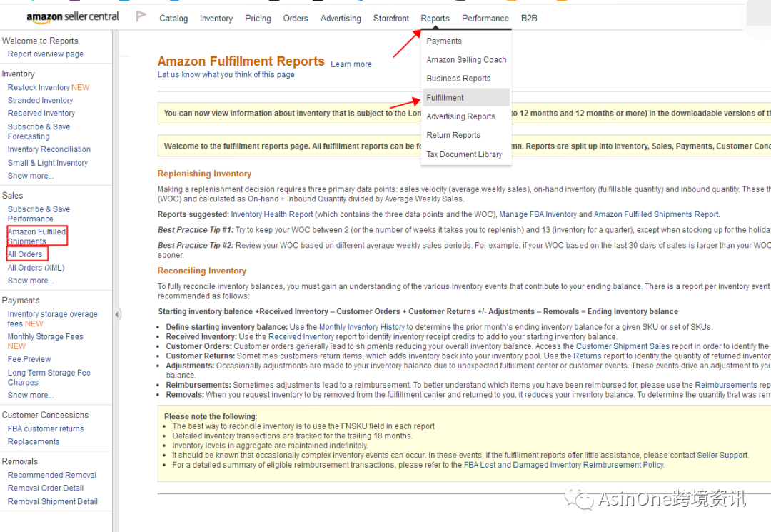
Task: Click the Reconciling Inventory heading
Action: pyautogui.click(x=201, y=271)
